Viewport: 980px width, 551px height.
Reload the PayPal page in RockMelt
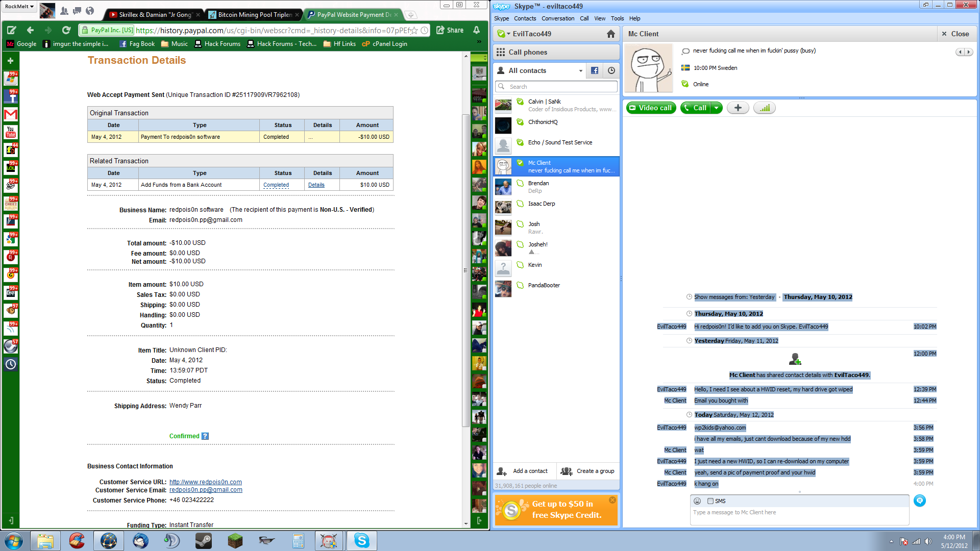66,30
